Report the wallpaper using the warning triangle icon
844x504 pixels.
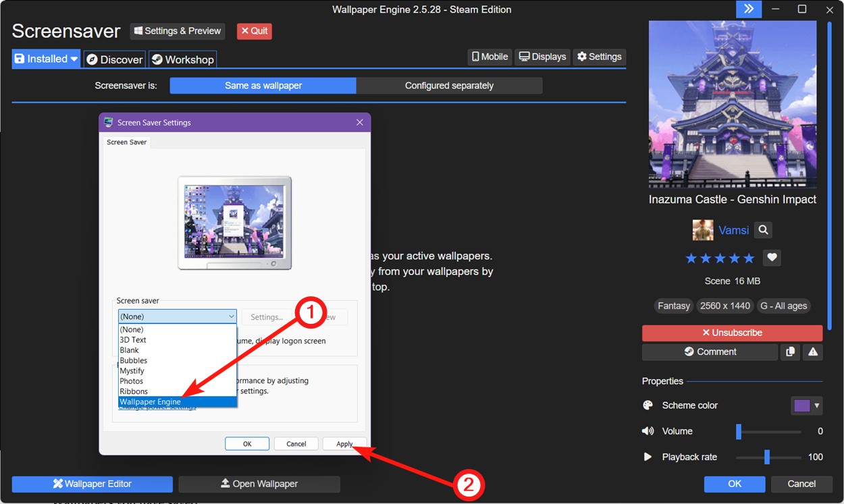812,352
